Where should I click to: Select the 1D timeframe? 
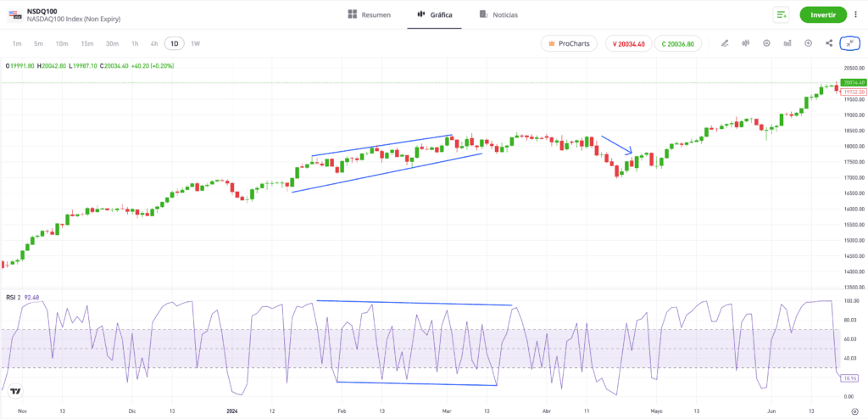tap(175, 43)
